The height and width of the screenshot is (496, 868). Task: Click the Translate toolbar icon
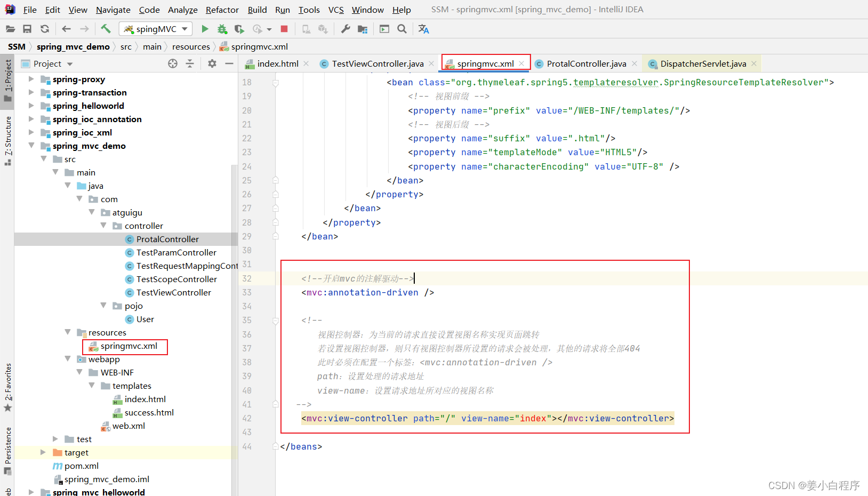424,29
